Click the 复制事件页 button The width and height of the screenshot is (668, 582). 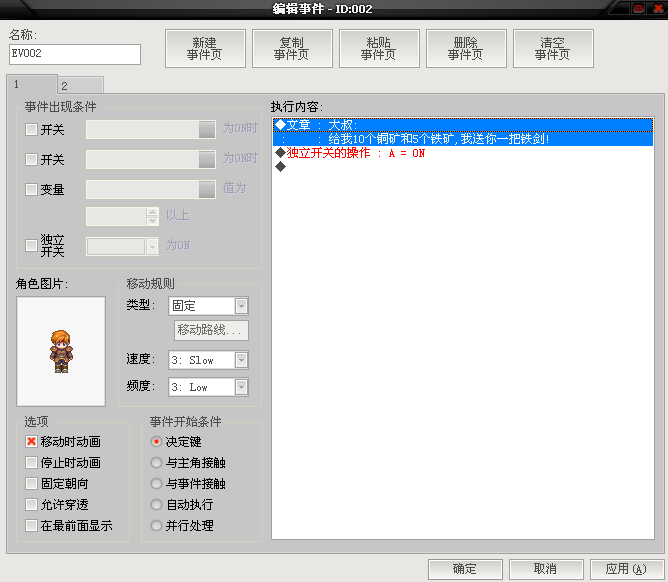292,49
